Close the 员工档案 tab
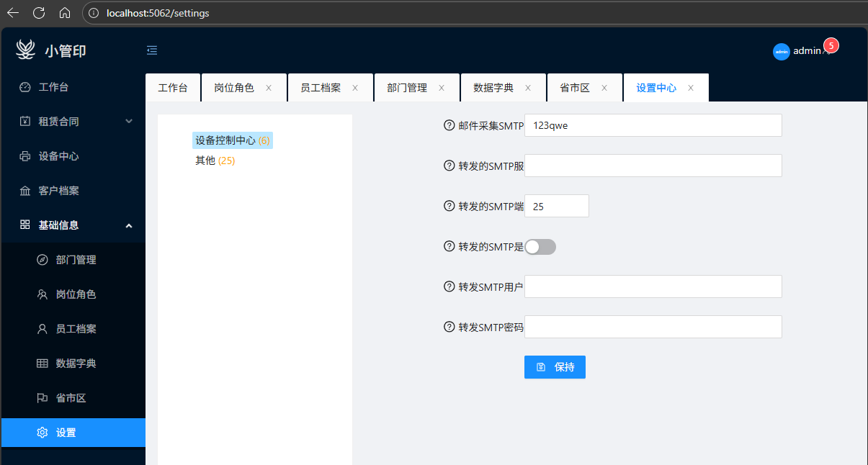This screenshot has width=868, height=465. pyautogui.click(x=355, y=88)
